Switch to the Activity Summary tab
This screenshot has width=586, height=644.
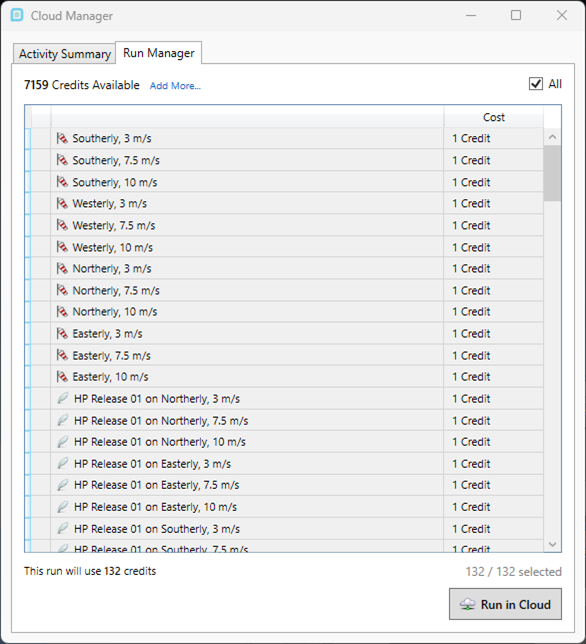[x=64, y=54]
